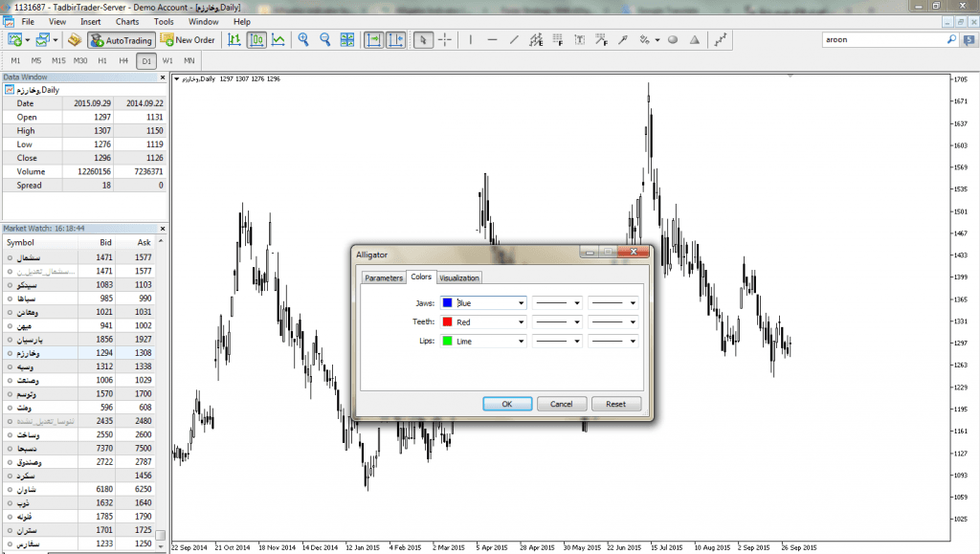
Task: Open Jaws line width dropdown
Action: [x=613, y=303]
